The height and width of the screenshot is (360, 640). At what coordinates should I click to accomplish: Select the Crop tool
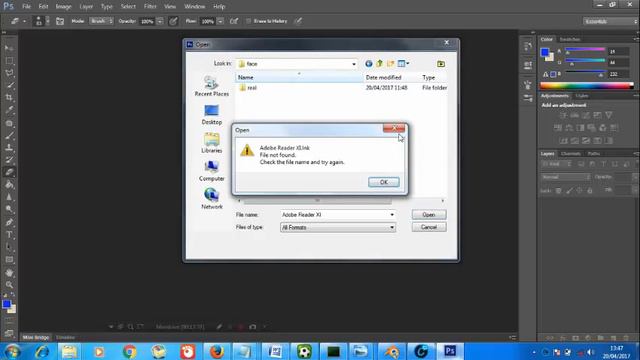pyautogui.click(x=9, y=98)
